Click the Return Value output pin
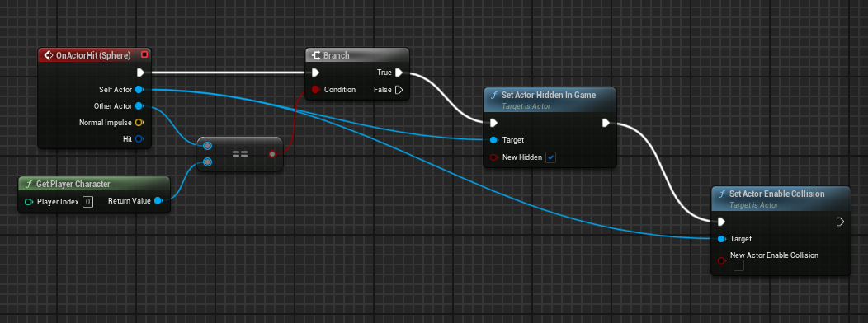 coord(158,201)
